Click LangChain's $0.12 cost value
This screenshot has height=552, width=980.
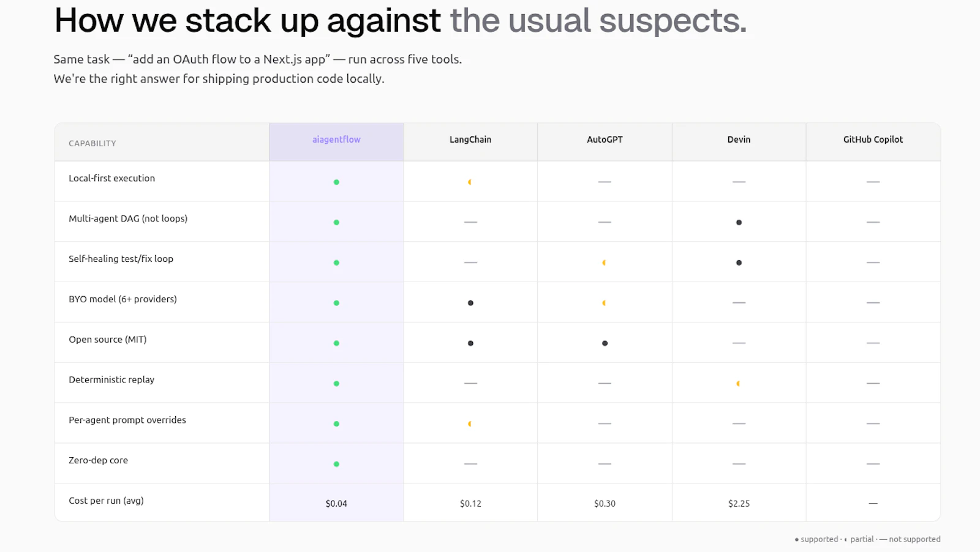[x=470, y=504]
